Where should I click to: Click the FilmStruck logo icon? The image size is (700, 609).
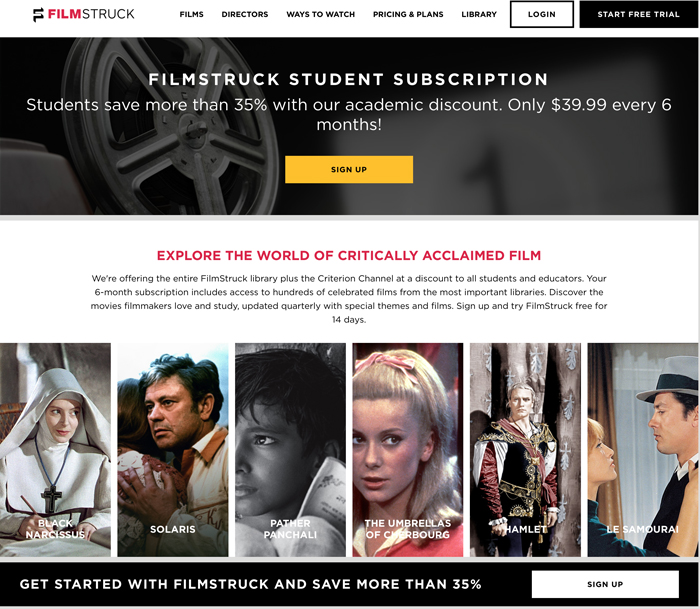coord(38,14)
